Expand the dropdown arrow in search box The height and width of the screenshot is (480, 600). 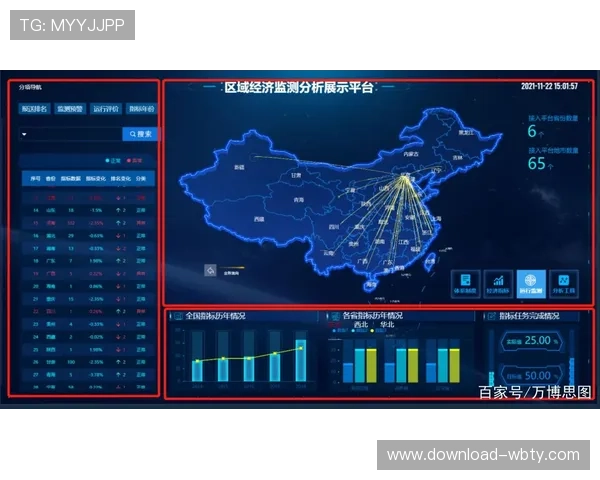click(x=24, y=134)
